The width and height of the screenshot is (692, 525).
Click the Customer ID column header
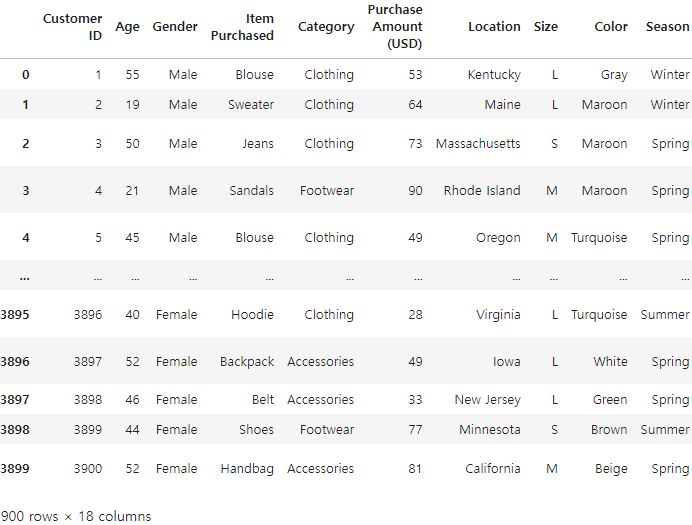tap(72, 27)
